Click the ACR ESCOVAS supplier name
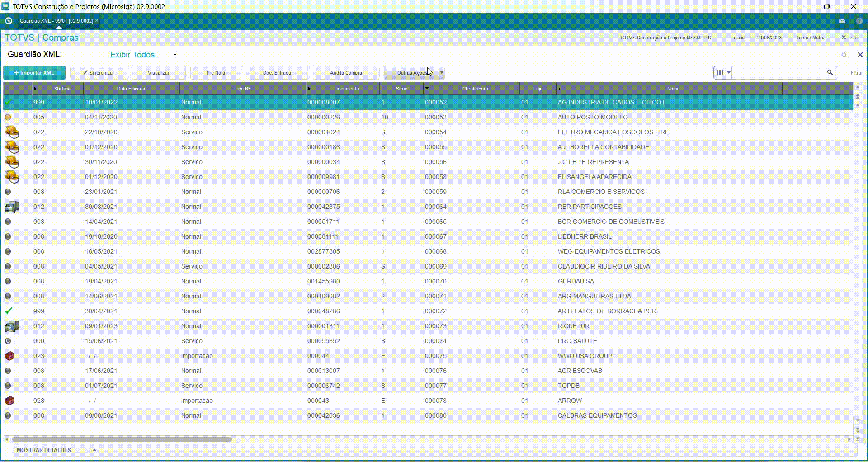 coord(580,371)
